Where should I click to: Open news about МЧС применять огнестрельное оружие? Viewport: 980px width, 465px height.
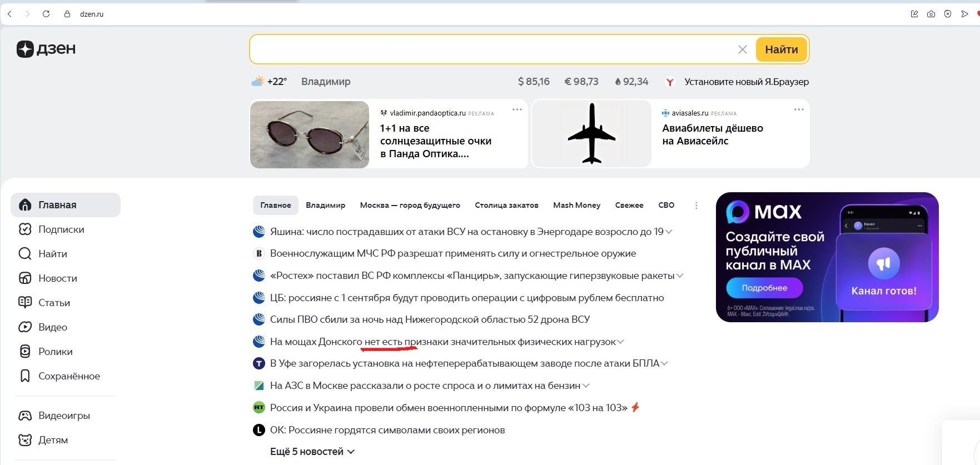(453, 253)
